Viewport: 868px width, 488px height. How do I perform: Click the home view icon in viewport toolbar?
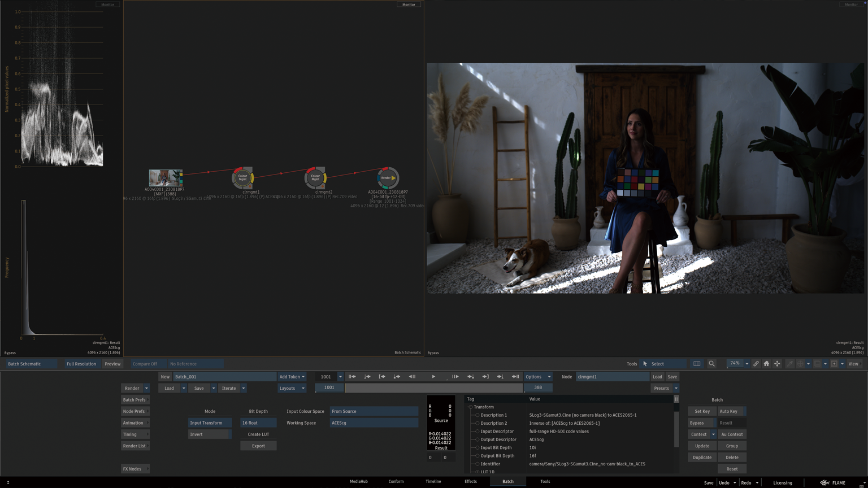click(x=766, y=364)
